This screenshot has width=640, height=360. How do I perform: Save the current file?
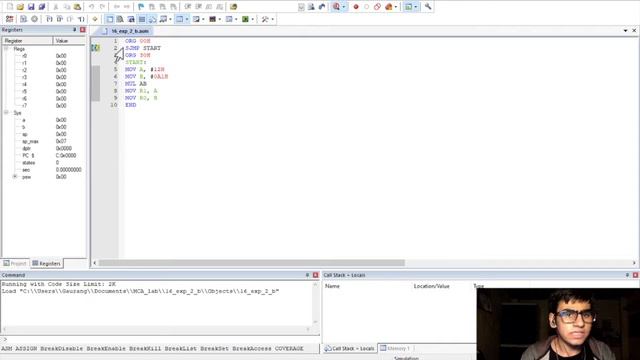click(x=31, y=7)
